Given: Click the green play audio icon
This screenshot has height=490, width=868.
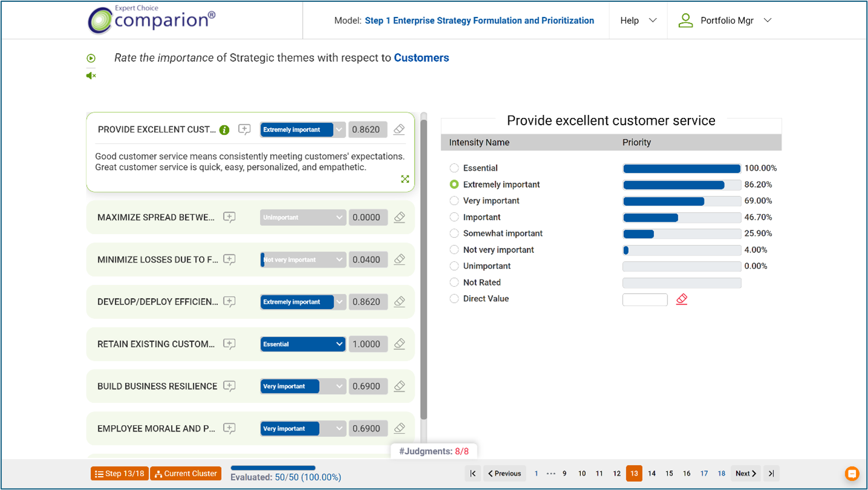Looking at the screenshot, I should point(91,58).
